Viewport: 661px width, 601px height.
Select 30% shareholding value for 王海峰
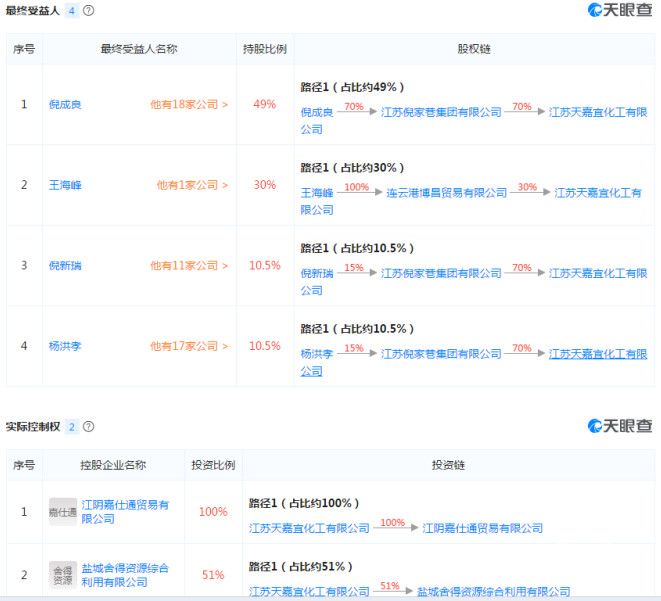[265, 185]
